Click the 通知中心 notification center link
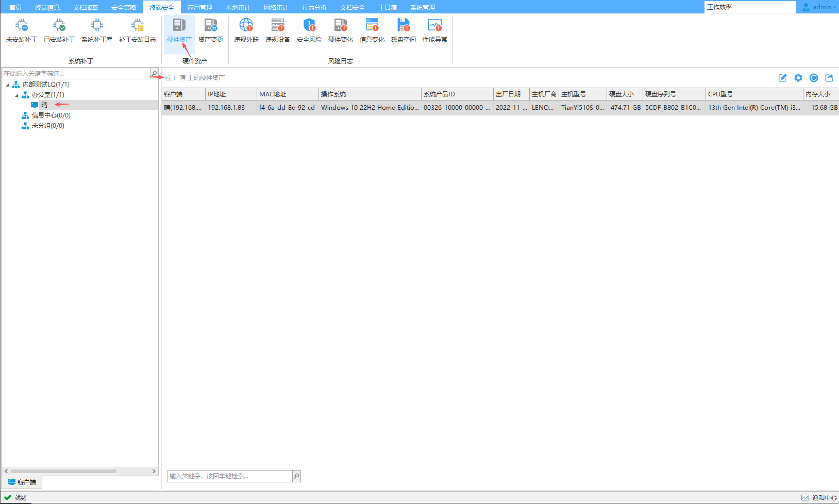Image resolution: width=839 pixels, height=504 pixels. [x=819, y=497]
